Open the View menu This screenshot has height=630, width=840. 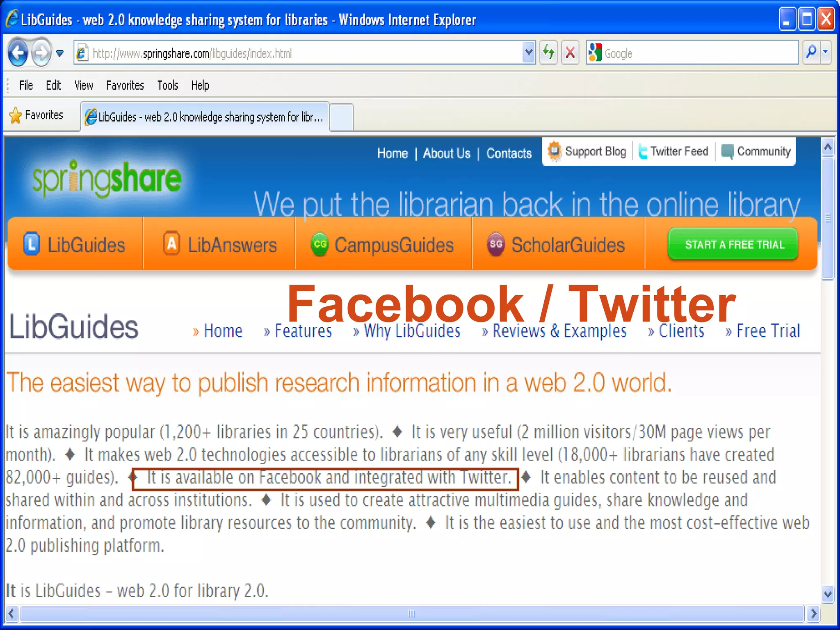[84, 85]
